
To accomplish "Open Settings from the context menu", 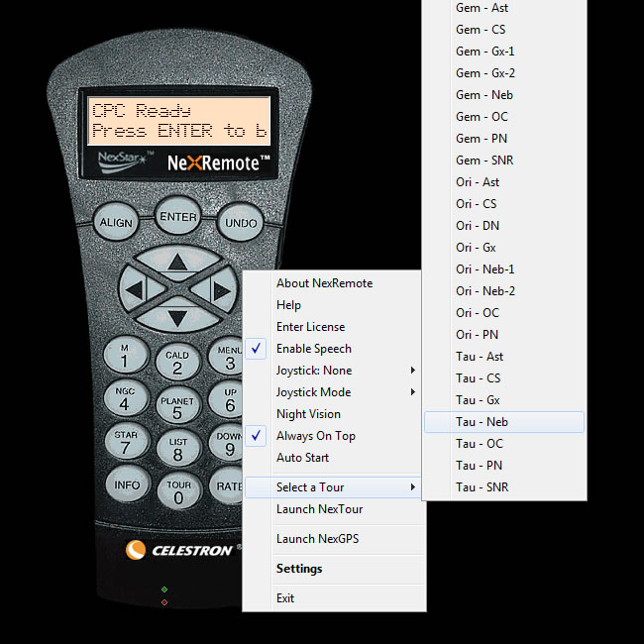I will point(332,569).
